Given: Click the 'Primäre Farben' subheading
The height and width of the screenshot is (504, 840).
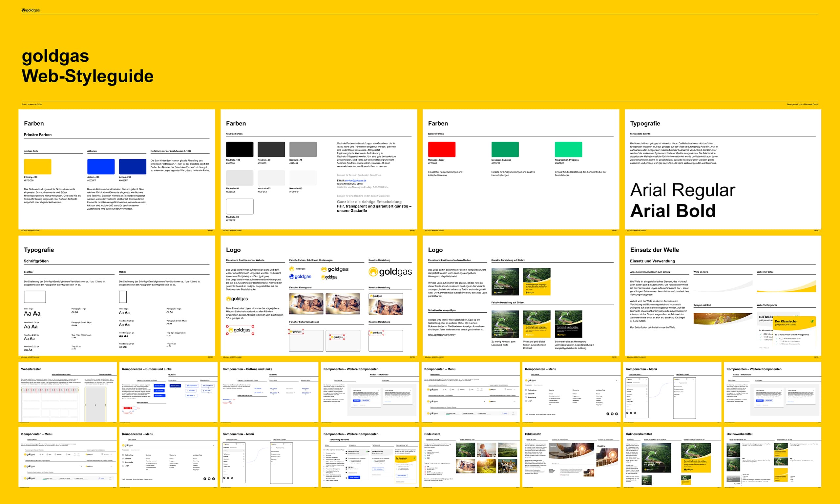Looking at the screenshot, I should pyautogui.click(x=38, y=135).
